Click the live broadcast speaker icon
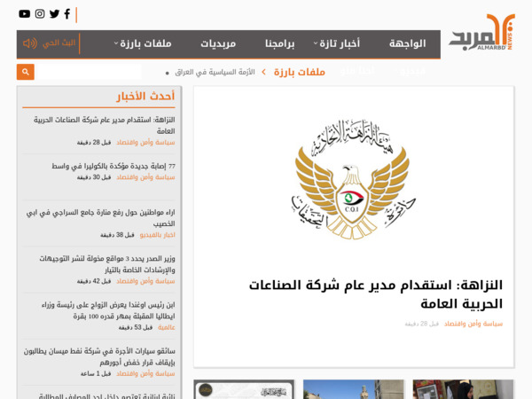Viewport: 532px width, 399px height. 30,43
